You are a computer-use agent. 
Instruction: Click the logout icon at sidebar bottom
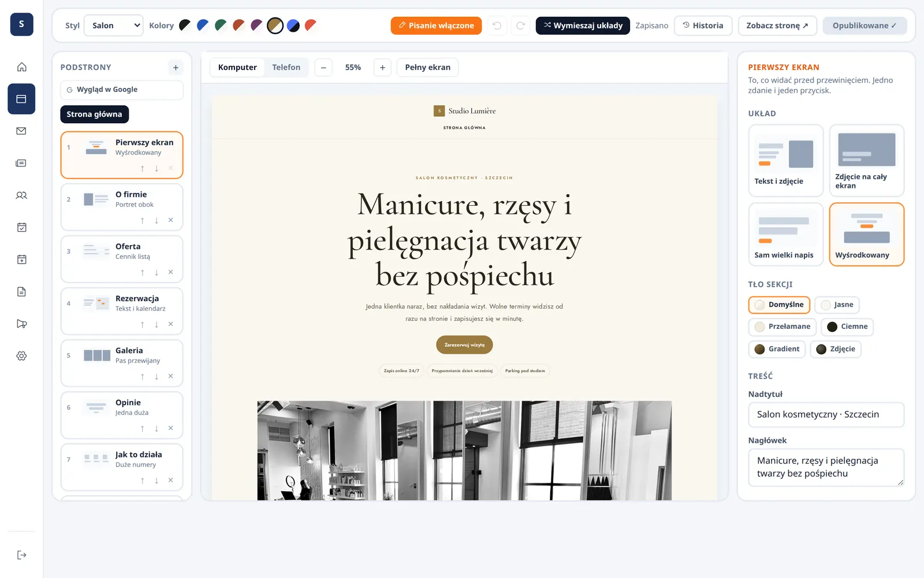[x=21, y=555]
